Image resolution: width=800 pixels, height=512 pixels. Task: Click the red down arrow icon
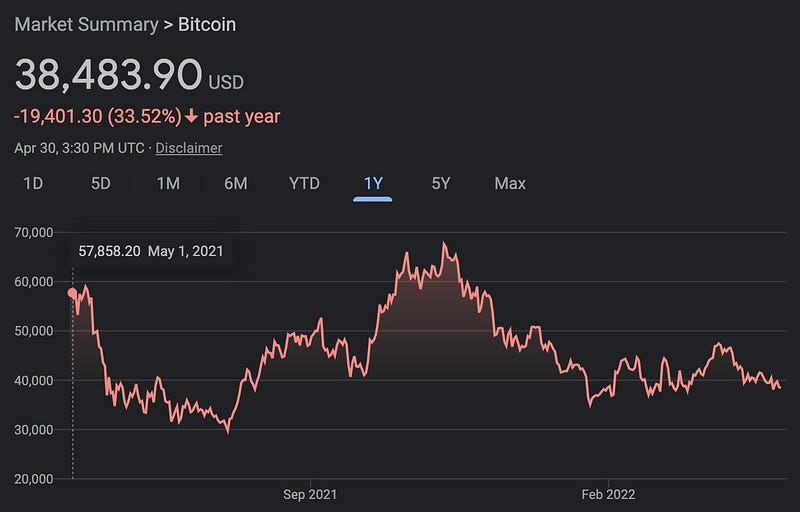(191, 116)
